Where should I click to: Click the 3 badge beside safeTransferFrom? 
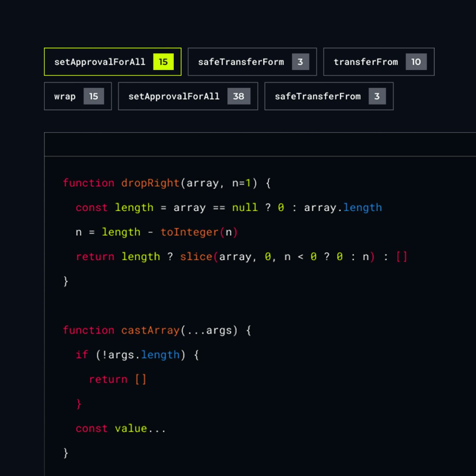(x=377, y=96)
